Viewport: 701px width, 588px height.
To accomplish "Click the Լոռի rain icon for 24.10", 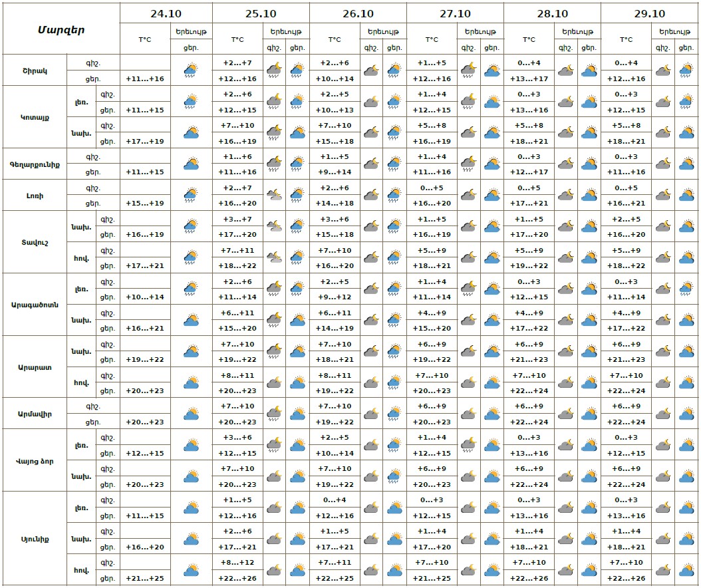I will 192,195.
